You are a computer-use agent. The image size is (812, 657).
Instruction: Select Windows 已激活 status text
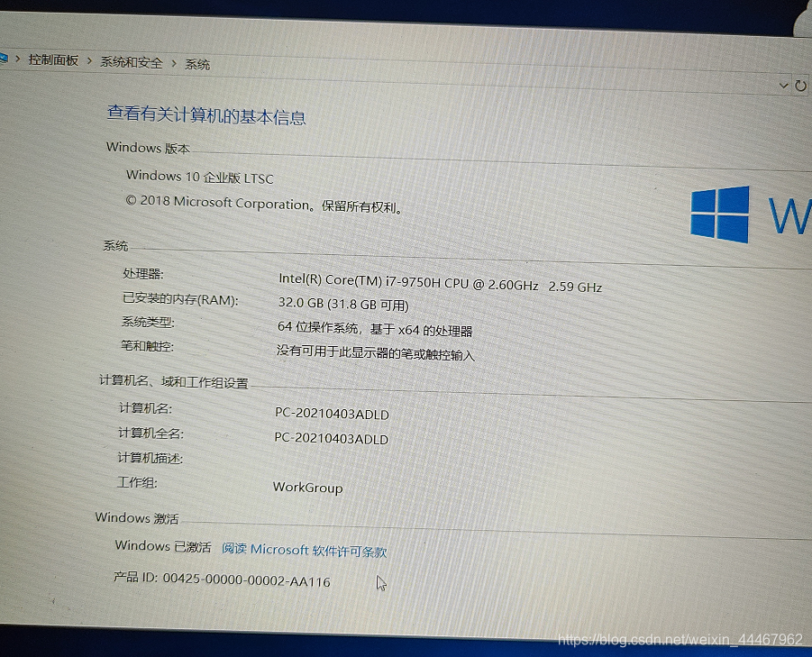click(163, 545)
